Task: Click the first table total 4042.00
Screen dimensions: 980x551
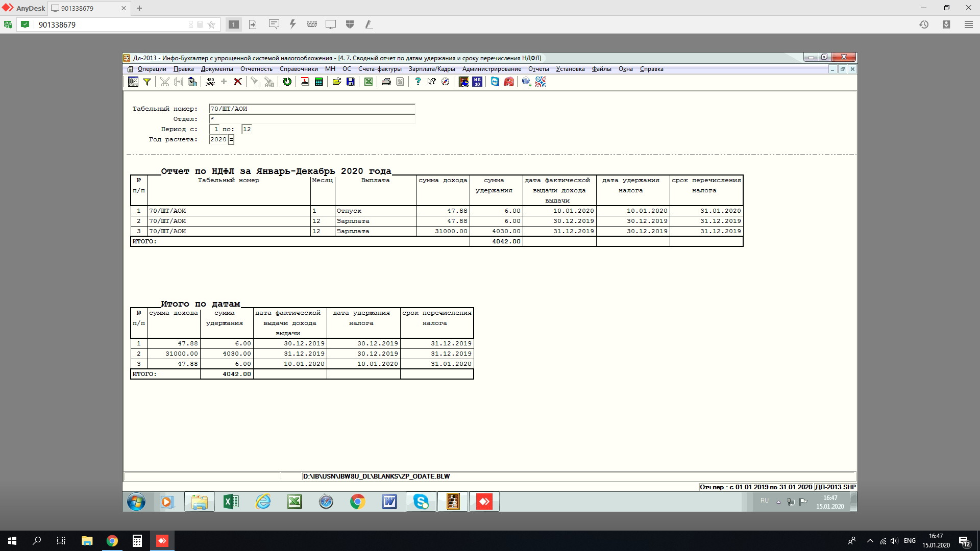Action: point(496,241)
